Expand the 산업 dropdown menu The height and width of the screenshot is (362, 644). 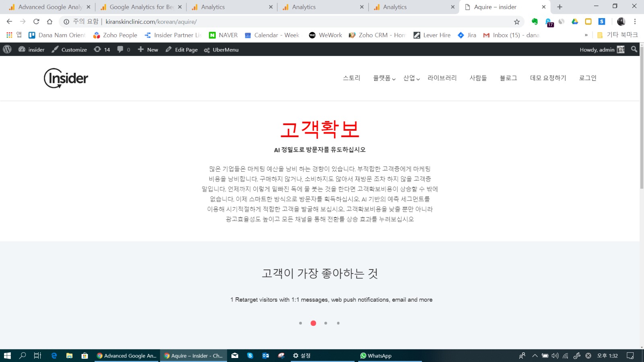[411, 78]
